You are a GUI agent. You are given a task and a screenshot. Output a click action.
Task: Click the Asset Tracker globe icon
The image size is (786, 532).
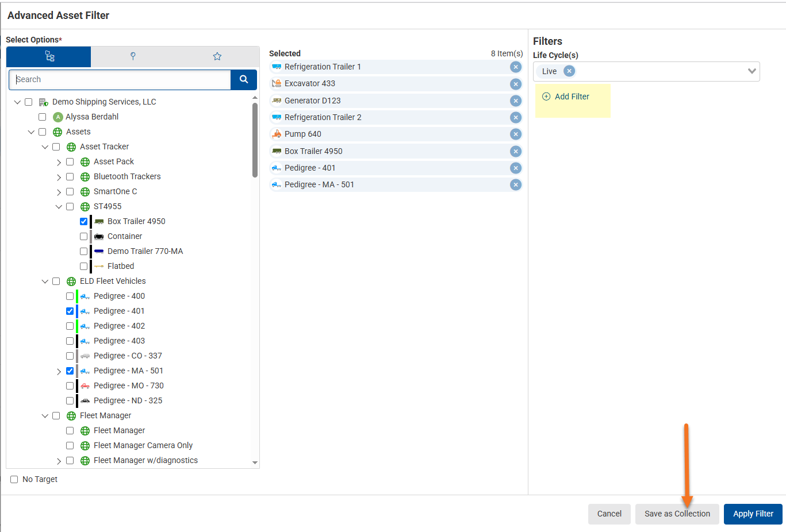point(71,147)
